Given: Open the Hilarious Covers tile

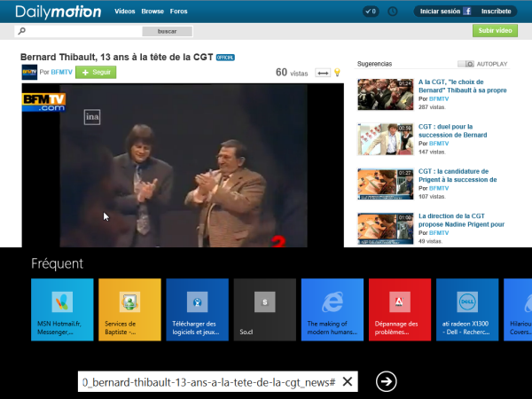Looking at the screenshot, I should (x=518, y=309).
